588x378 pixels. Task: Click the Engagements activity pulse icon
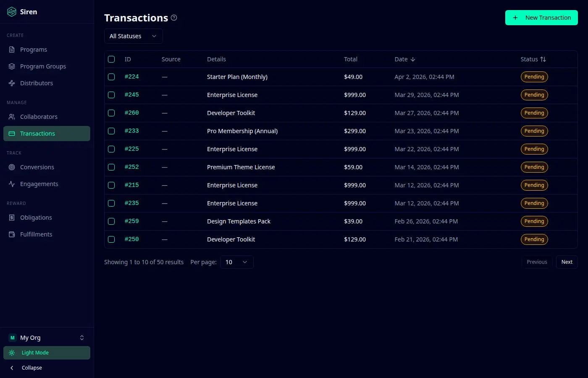[12, 184]
